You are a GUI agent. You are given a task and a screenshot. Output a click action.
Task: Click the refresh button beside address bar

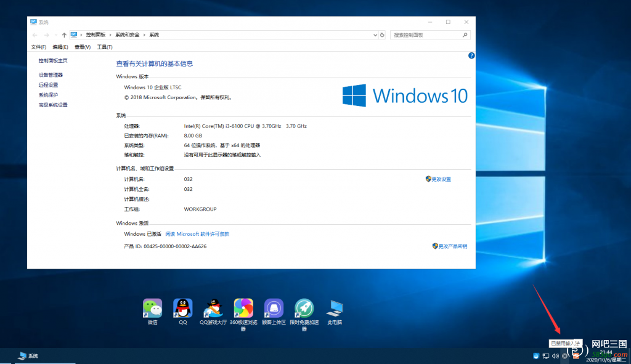coord(383,35)
